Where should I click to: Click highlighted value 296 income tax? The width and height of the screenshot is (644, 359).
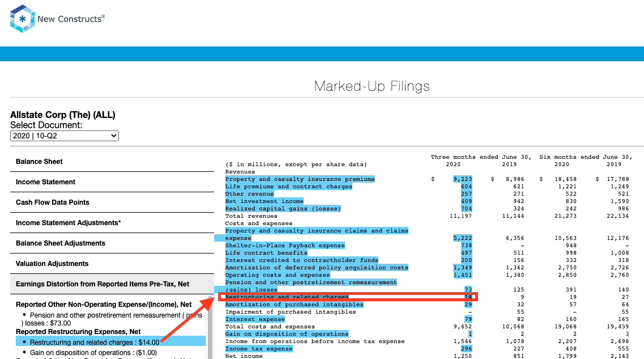(466, 349)
